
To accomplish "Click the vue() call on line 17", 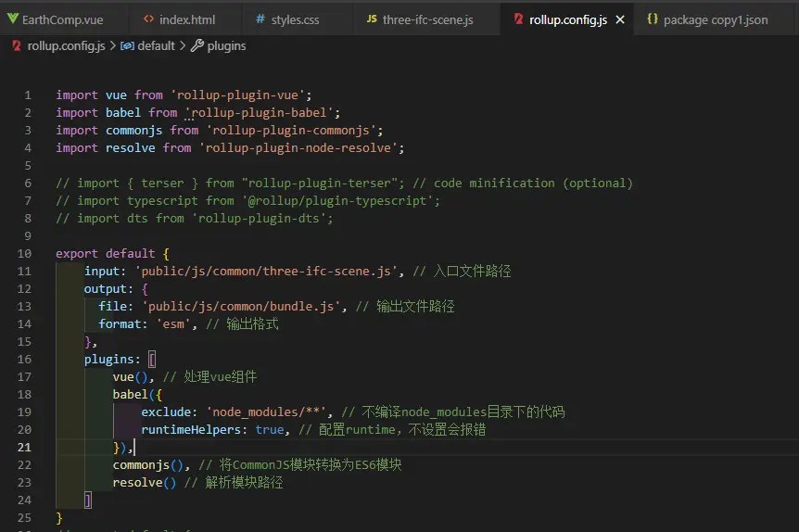I will [130, 377].
